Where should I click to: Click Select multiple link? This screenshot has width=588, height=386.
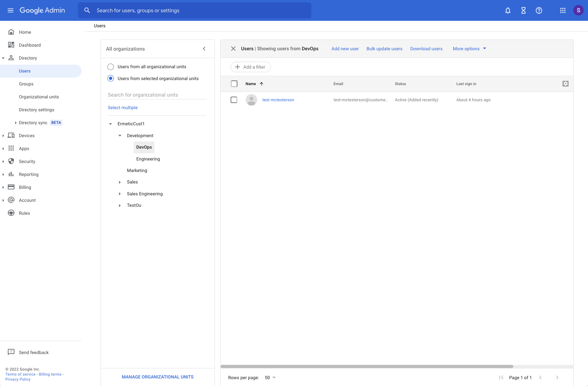pos(122,108)
